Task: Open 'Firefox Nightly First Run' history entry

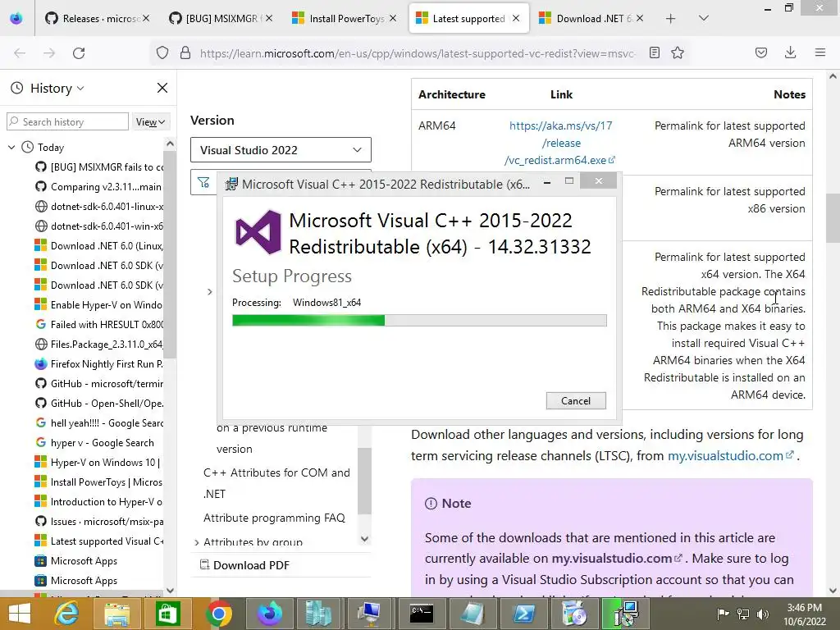Action: tap(99, 364)
